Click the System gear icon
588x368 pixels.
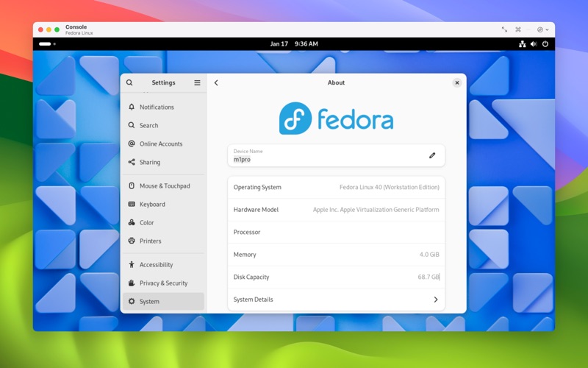[132, 301]
